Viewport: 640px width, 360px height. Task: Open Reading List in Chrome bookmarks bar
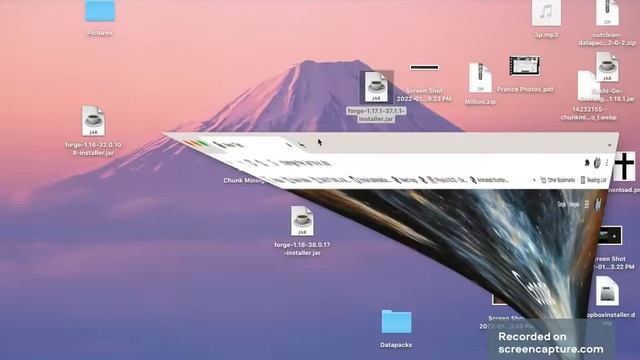click(x=593, y=180)
